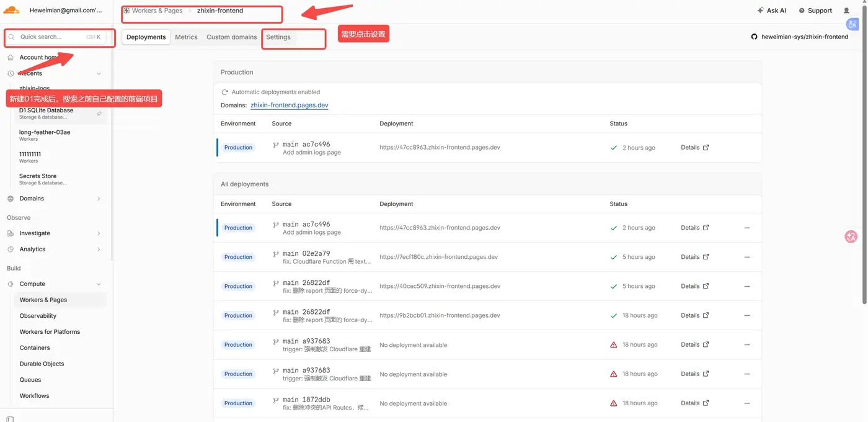Open the Ask AI sparkle icon
The height and width of the screenshot is (422, 868).
point(761,11)
